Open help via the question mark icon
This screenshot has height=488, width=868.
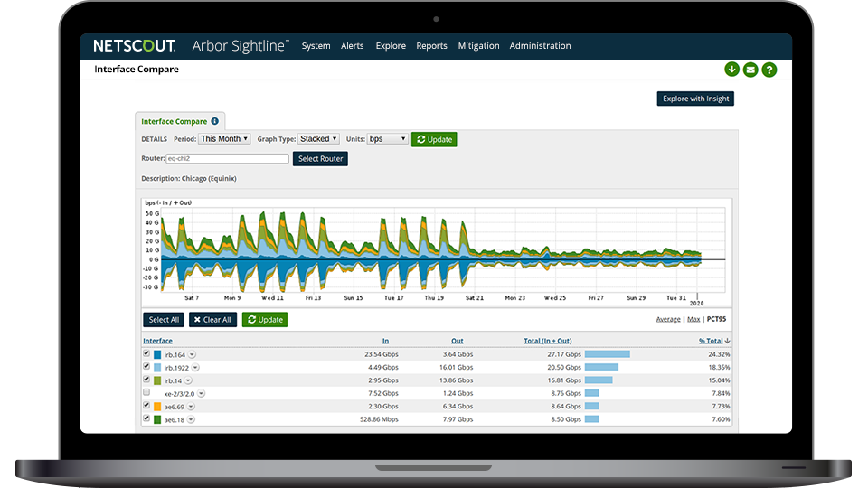tap(769, 70)
